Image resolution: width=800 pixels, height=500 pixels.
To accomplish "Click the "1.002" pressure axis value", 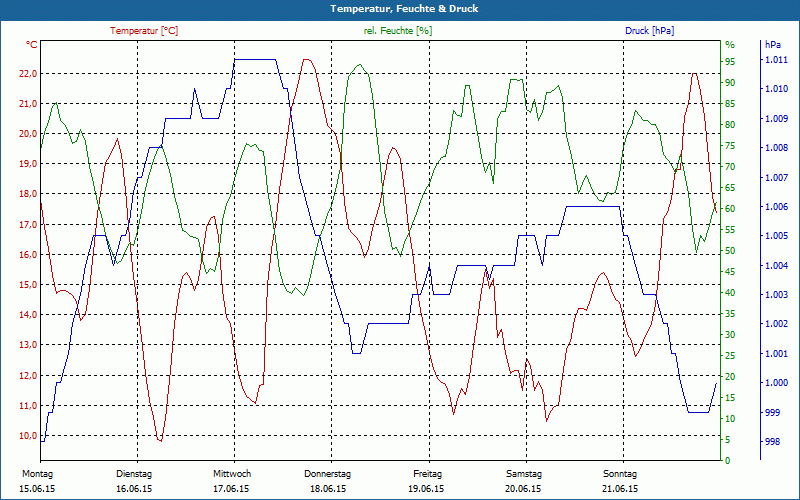I will tap(776, 323).
